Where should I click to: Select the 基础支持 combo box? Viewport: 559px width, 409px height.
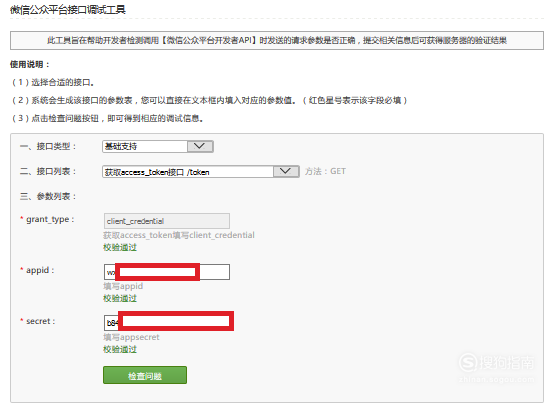(x=158, y=146)
